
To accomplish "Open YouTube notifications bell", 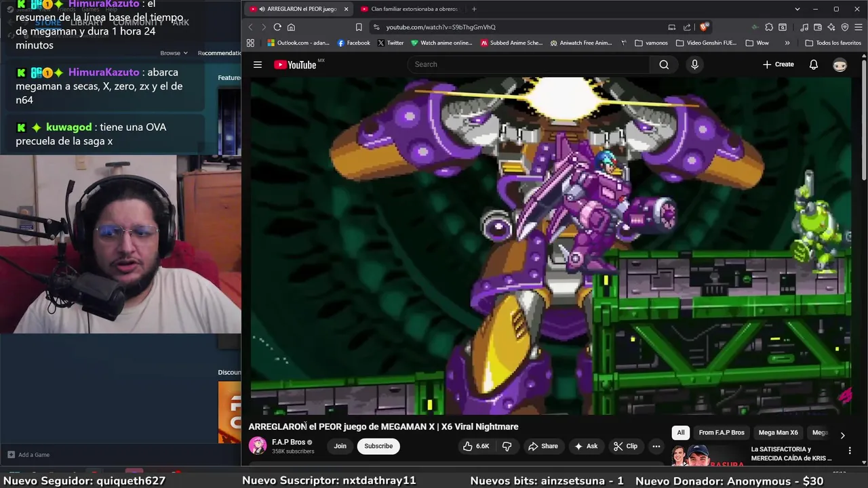I will (x=814, y=64).
